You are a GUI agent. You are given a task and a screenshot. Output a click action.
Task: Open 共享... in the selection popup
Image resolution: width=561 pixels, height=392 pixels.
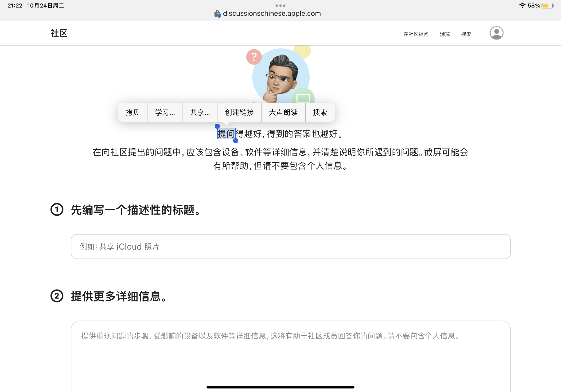point(200,112)
